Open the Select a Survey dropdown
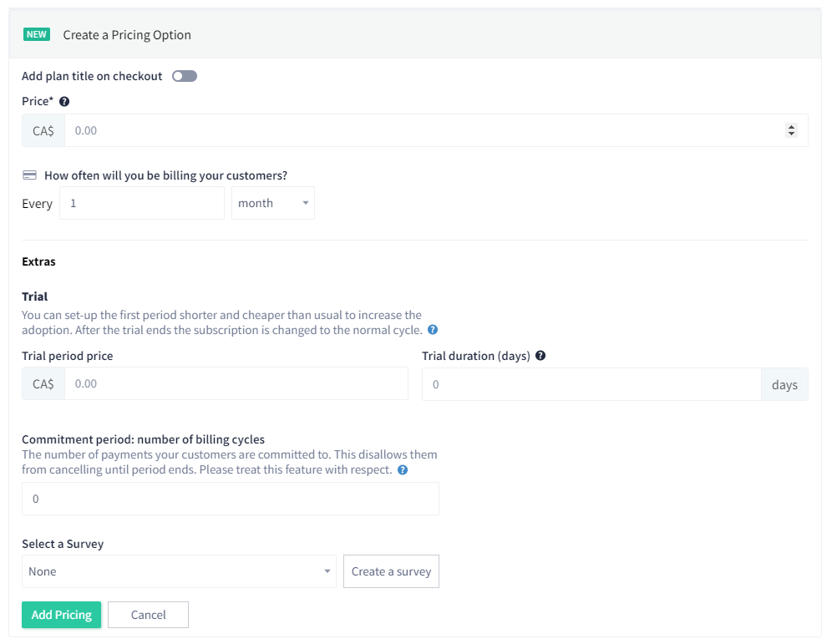 tap(180, 571)
